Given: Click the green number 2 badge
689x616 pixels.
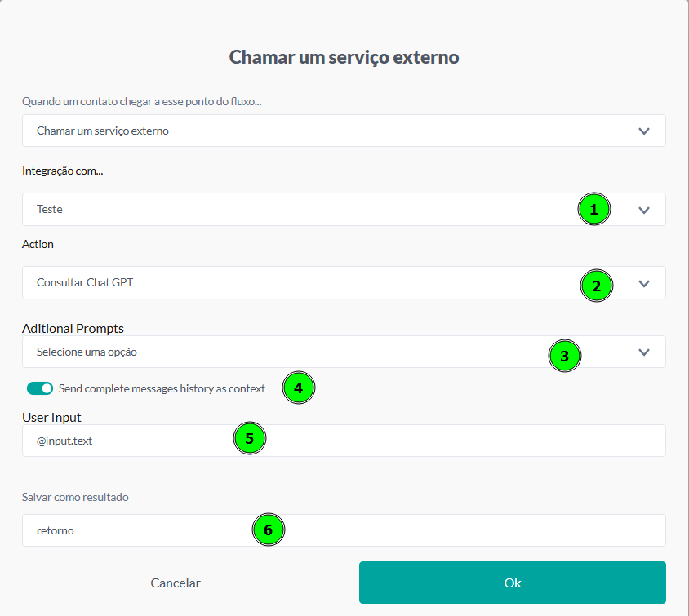Looking at the screenshot, I should click(596, 286).
